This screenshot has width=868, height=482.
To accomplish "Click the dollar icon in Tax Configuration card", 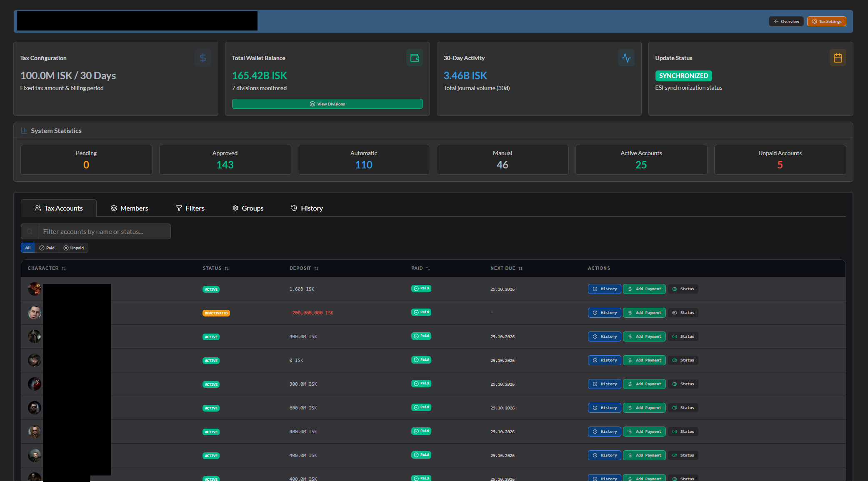I will pyautogui.click(x=203, y=58).
